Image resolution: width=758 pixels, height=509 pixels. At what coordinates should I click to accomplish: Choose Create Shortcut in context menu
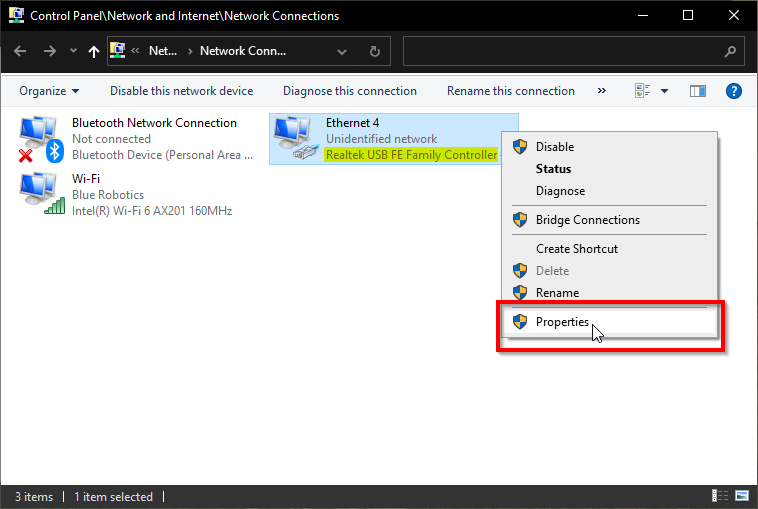609,249
